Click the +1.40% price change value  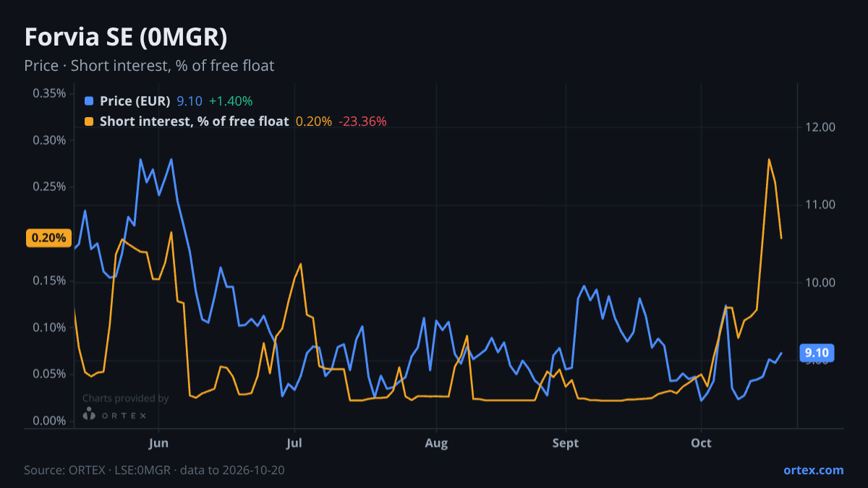pyautogui.click(x=231, y=101)
